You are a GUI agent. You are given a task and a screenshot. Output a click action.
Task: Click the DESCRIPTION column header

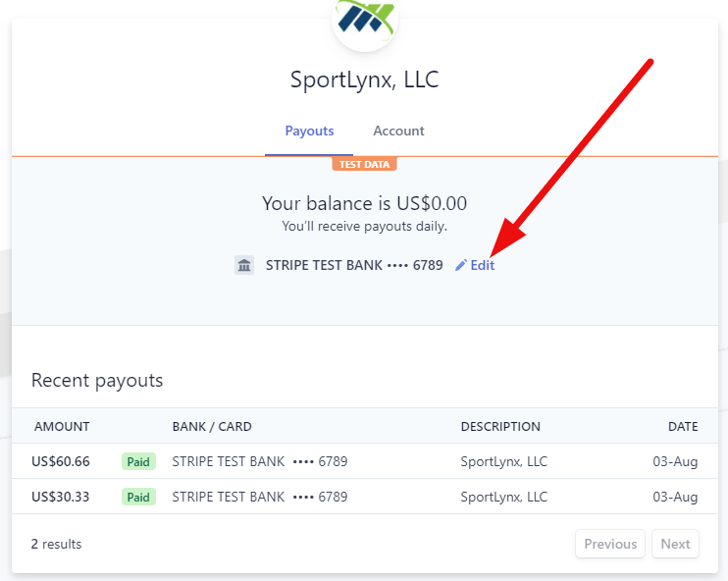click(x=500, y=426)
